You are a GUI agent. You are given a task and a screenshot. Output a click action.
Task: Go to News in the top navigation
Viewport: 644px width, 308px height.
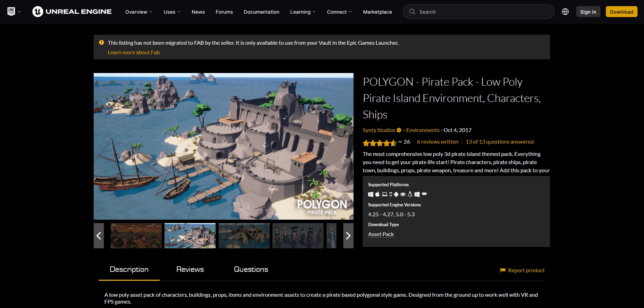(x=198, y=12)
